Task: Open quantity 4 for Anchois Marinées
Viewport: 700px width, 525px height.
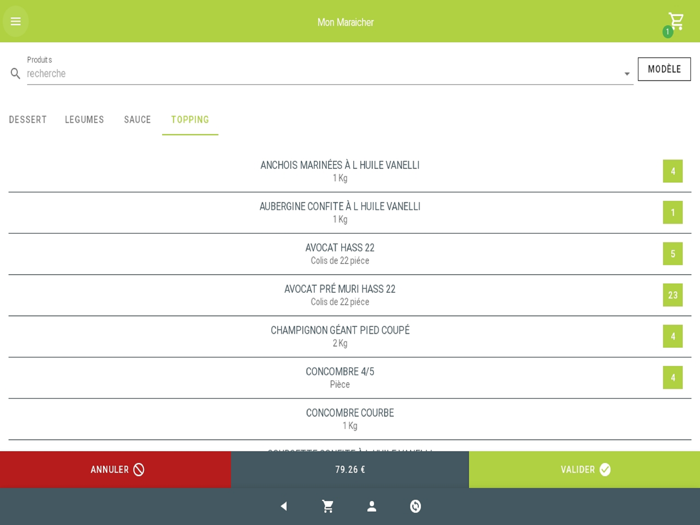Action: (673, 171)
